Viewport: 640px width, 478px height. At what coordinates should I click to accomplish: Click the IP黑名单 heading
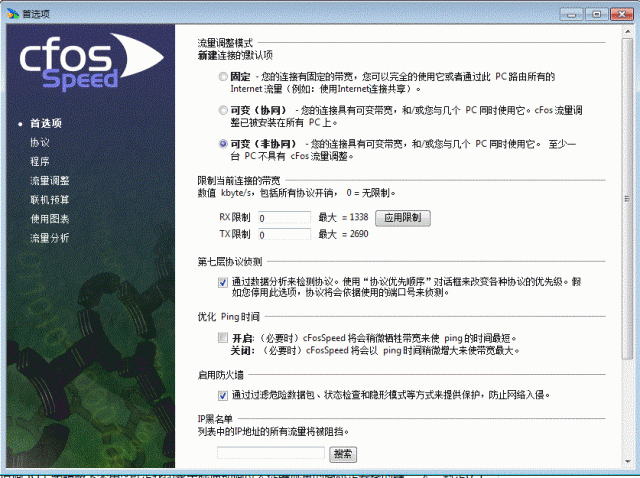click(x=215, y=419)
